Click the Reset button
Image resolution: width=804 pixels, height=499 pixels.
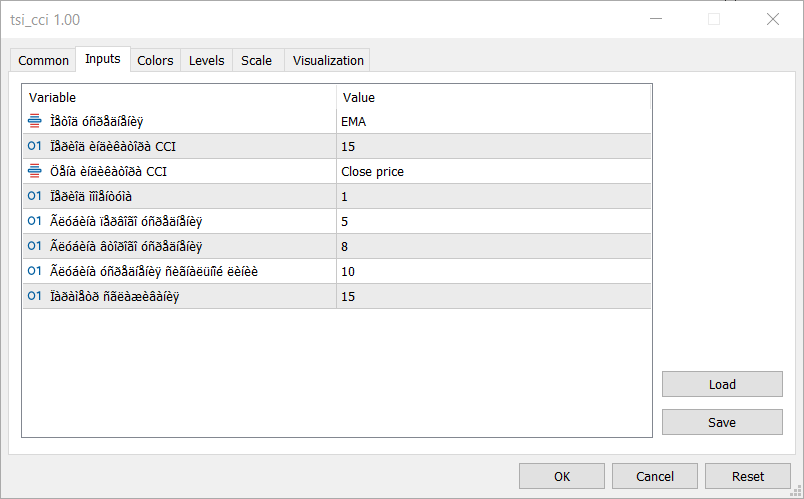point(748,476)
